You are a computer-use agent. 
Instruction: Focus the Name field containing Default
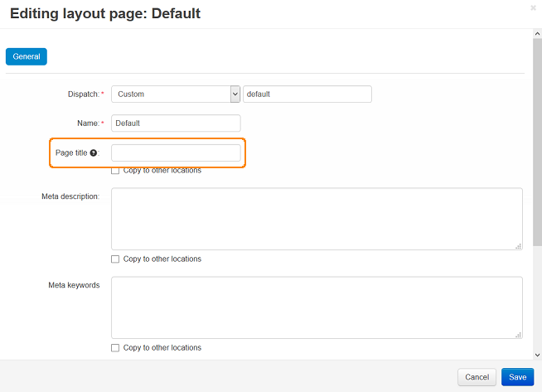176,123
